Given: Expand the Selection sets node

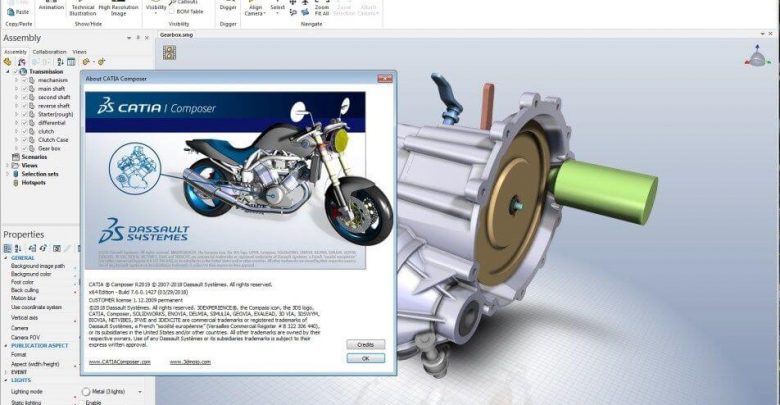Looking at the screenshot, I should tap(7, 174).
